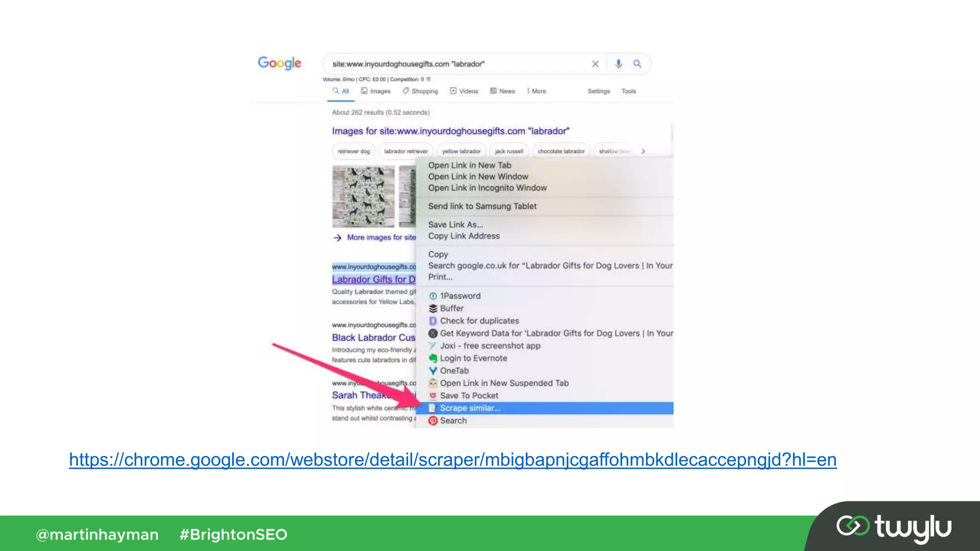
Task: Click the twylu logo in the footer
Action: pyautogui.click(x=894, y=528)
